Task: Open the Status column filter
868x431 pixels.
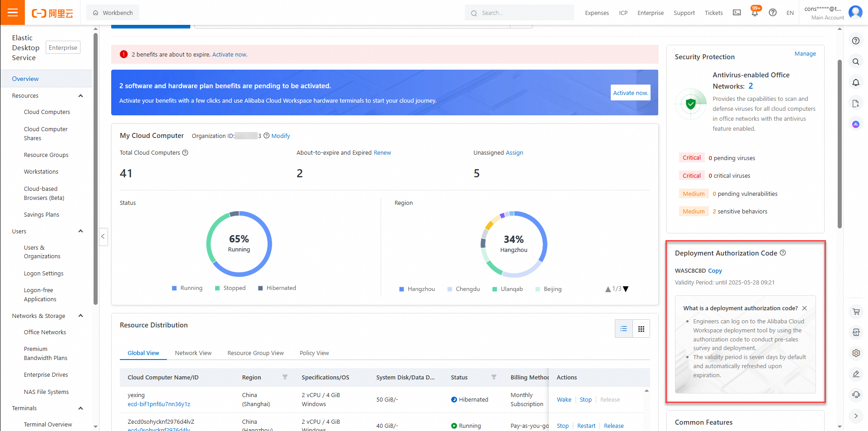Action: [x=494, y=377]
